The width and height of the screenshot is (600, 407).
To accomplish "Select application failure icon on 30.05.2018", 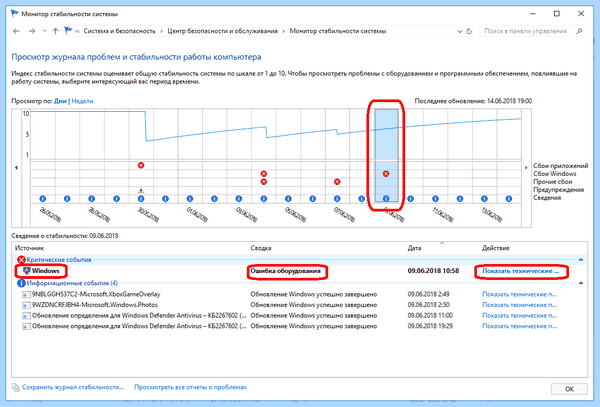I will pyautogui.click(x=141, y=165).
